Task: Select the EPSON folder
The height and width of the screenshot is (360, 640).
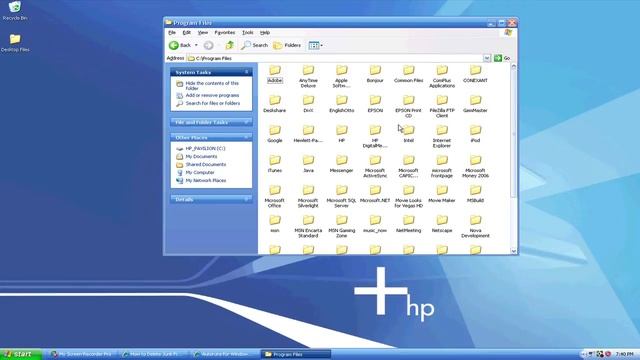Action: [375, 104]
